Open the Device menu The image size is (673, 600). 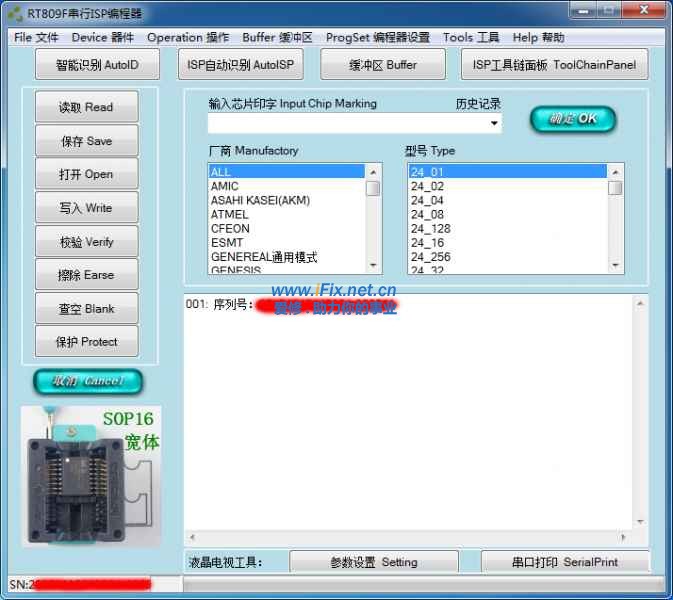coord(102,38)
